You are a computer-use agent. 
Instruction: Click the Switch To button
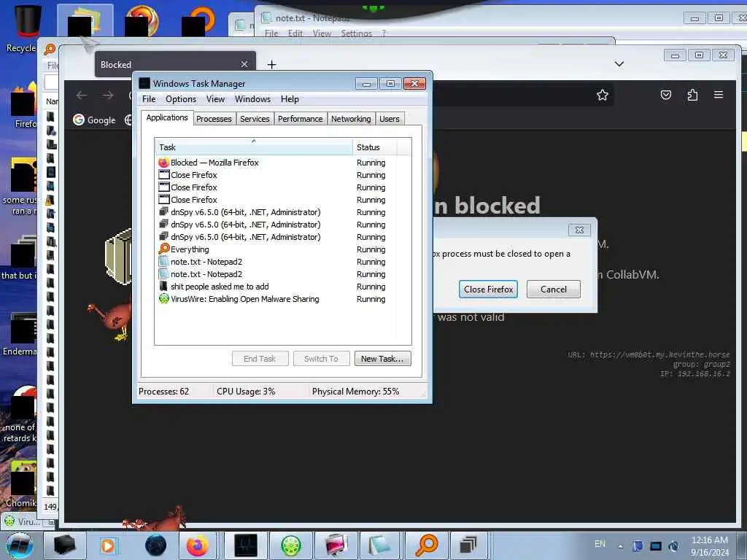(321, 359)
